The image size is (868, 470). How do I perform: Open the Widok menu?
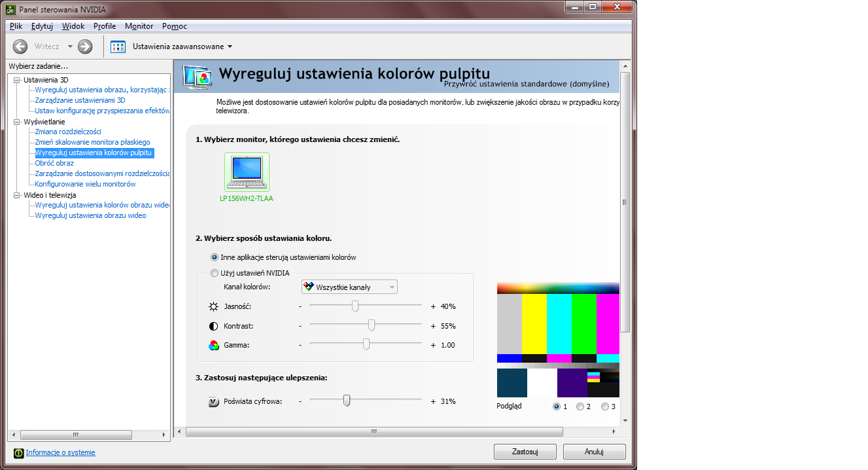pos(73,26)
